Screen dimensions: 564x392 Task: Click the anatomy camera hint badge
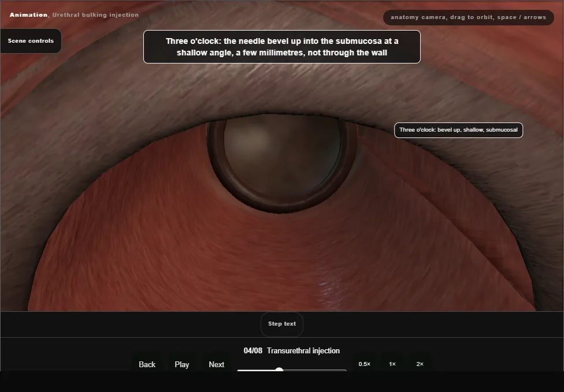(x=468, y=17)
